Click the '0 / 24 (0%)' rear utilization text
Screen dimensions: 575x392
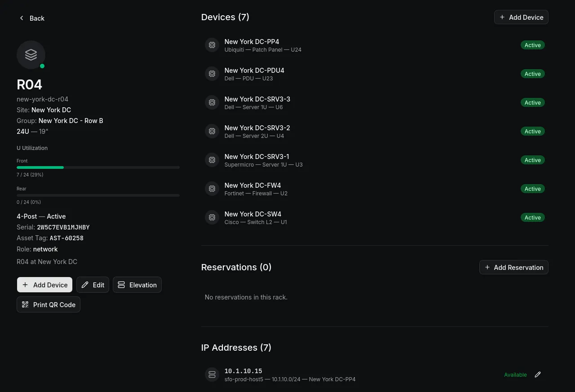click(29, 202)
